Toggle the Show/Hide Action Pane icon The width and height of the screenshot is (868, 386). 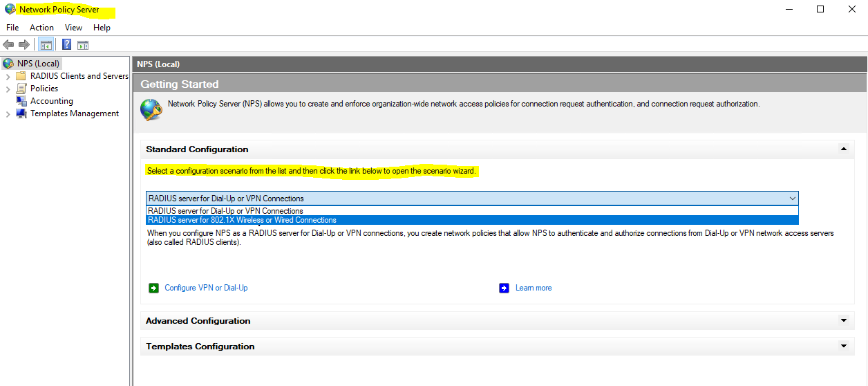(83, 45)
